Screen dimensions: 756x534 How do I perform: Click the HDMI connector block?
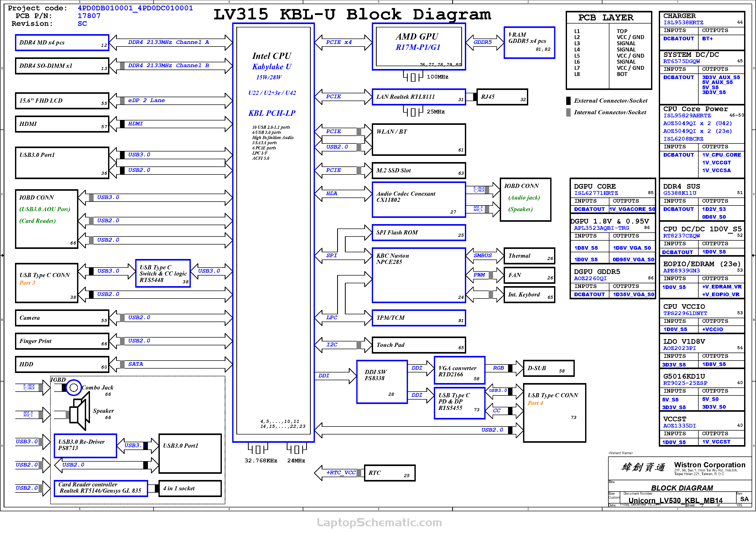(x=62, y=124)
